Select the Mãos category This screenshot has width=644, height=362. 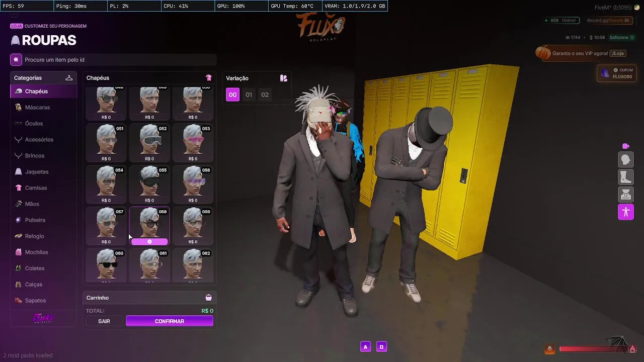click(x=44, y=204)
